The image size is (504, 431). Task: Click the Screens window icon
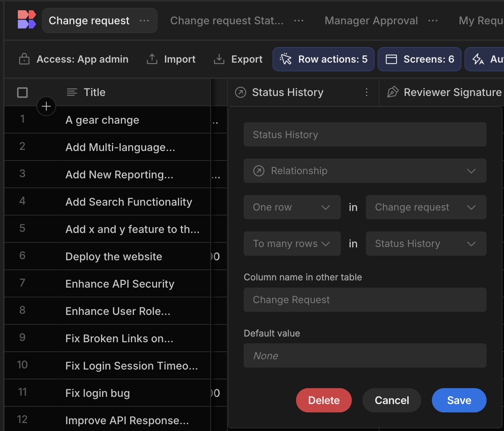391,59
